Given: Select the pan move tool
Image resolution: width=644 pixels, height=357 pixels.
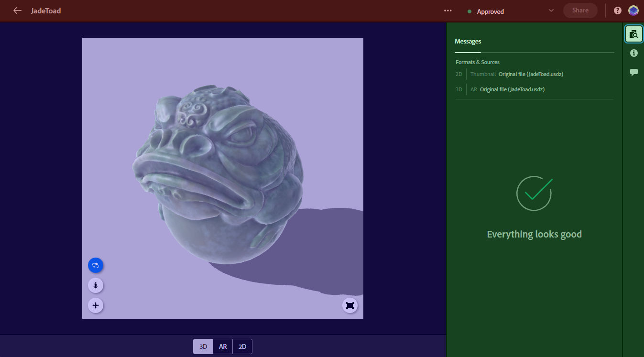Looking at the screenshot, I should 96,305.
